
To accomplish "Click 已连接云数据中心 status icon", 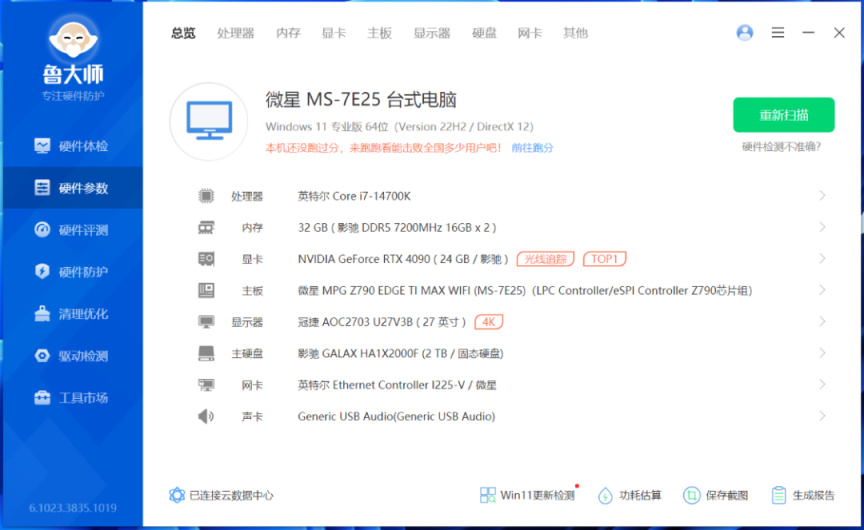I will point(177,495).
